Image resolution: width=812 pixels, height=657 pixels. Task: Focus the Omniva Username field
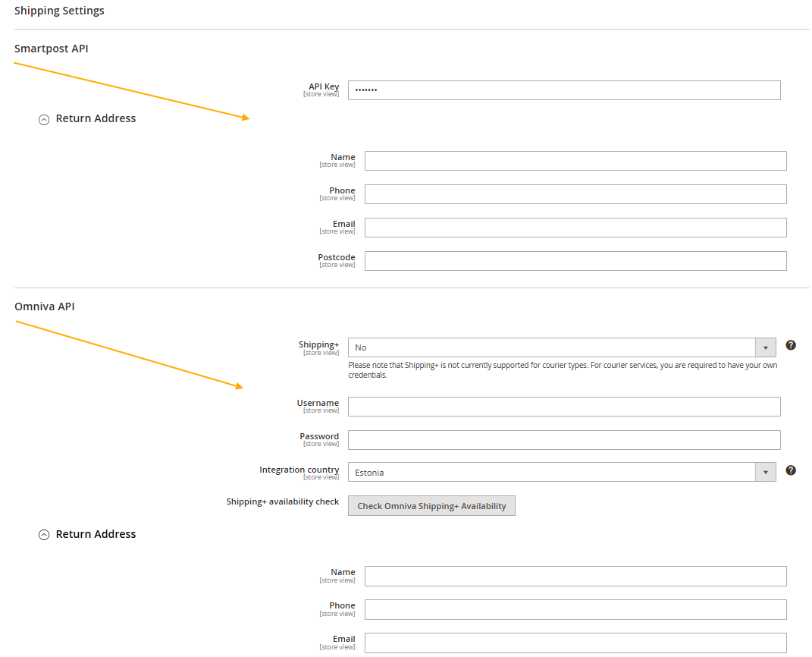564,407
